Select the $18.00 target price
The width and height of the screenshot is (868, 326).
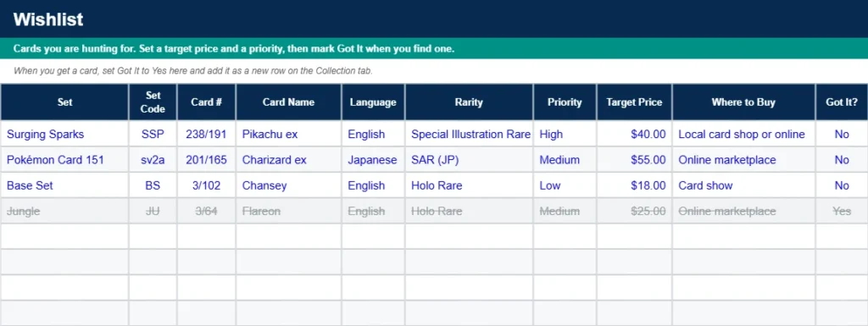(634, 185)
